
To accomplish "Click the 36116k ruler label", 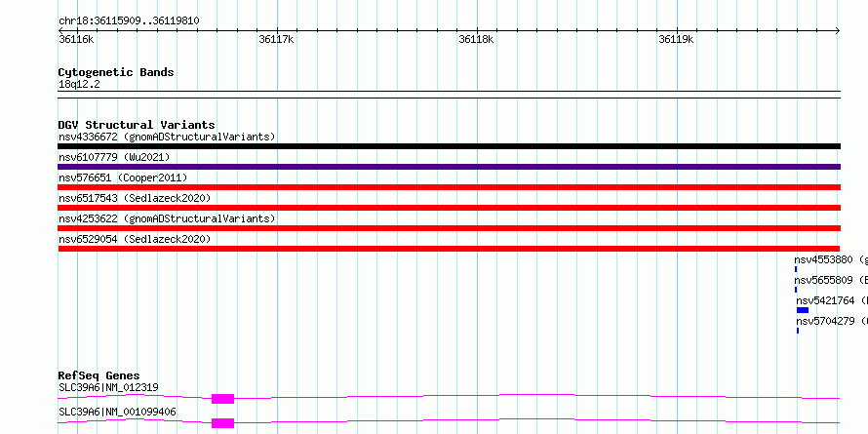I will [x=76, y=39].
